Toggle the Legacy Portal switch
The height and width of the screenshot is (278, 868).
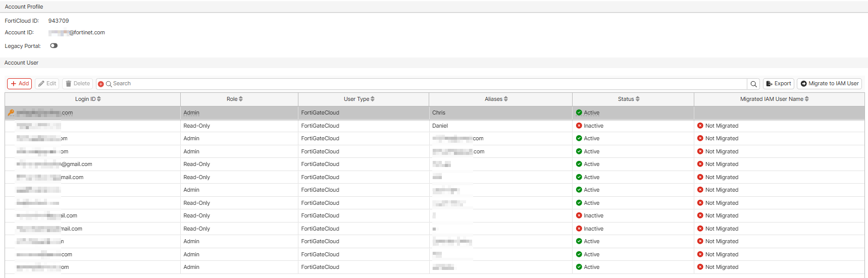[x=54, y=46]
